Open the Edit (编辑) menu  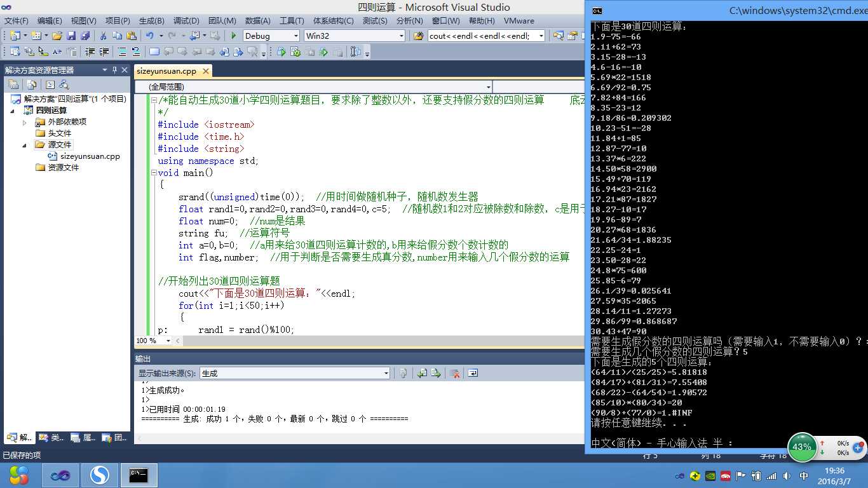coord(50,21)
